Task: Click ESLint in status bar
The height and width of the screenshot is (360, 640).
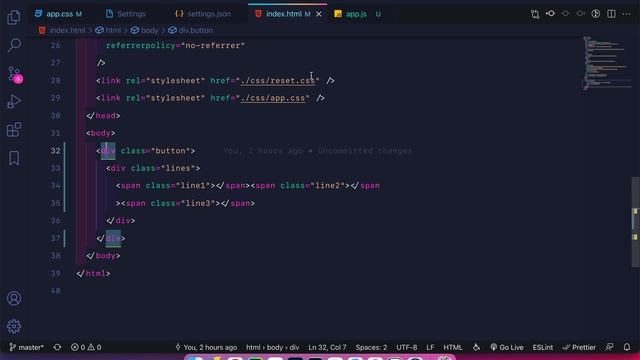Action: coord(542,347)
